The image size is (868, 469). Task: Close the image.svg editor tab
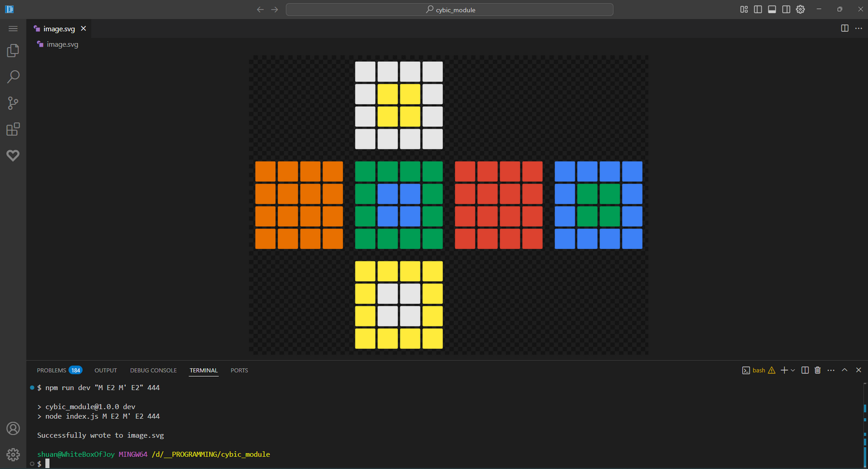83,28
